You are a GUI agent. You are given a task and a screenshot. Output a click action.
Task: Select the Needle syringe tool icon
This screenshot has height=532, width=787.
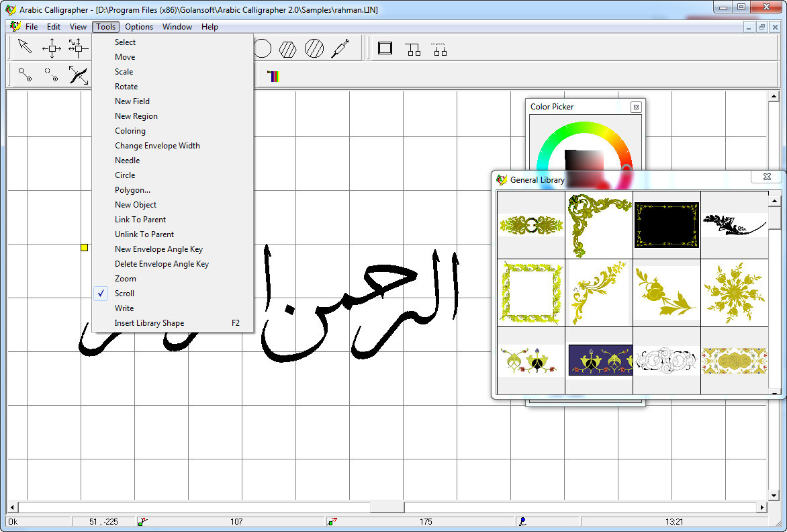point(340,48)
